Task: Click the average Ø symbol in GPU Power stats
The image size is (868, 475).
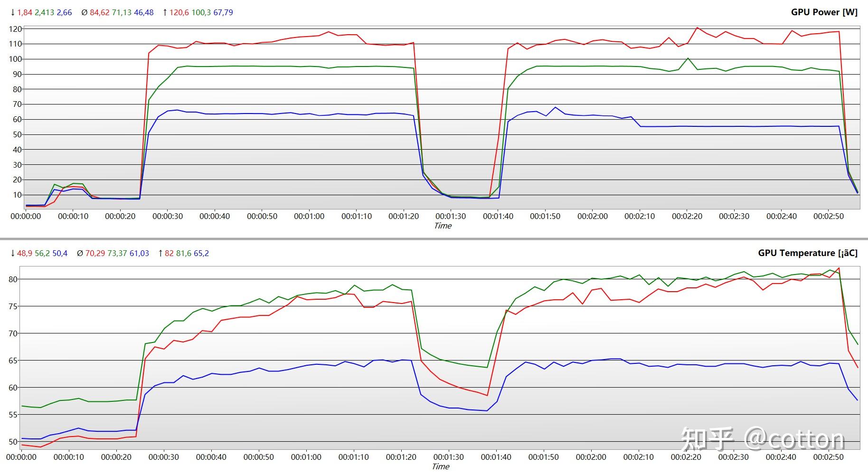Action: click(x=84, y=13)
